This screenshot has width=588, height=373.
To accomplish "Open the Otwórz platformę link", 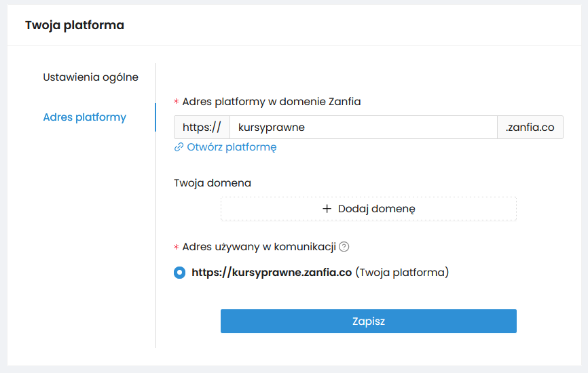I will [x=232, y=147].
